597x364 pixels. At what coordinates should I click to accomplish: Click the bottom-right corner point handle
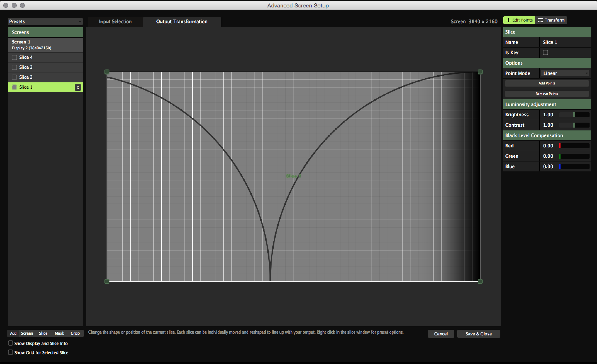point(480,281)
